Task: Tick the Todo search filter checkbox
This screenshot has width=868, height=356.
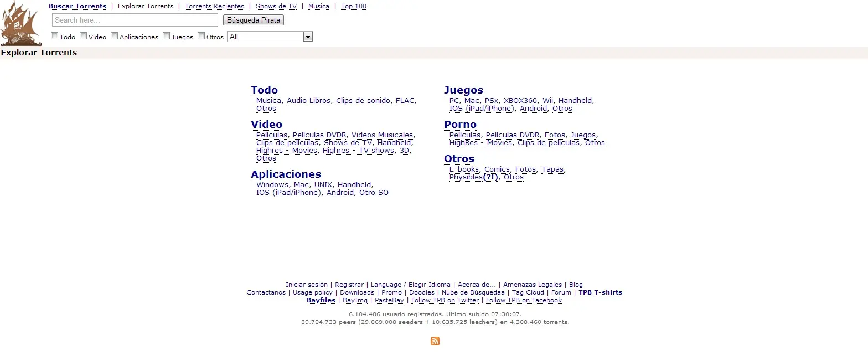Action: pos(54,36)
